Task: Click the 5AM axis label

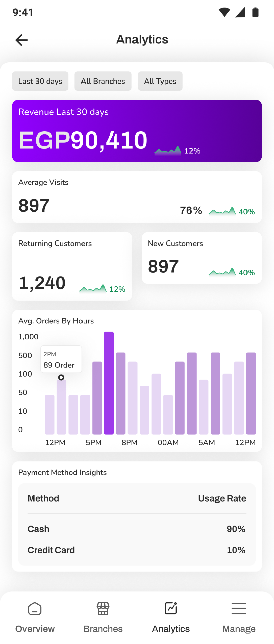Action: pyautogui.click(x=207, y=442)
